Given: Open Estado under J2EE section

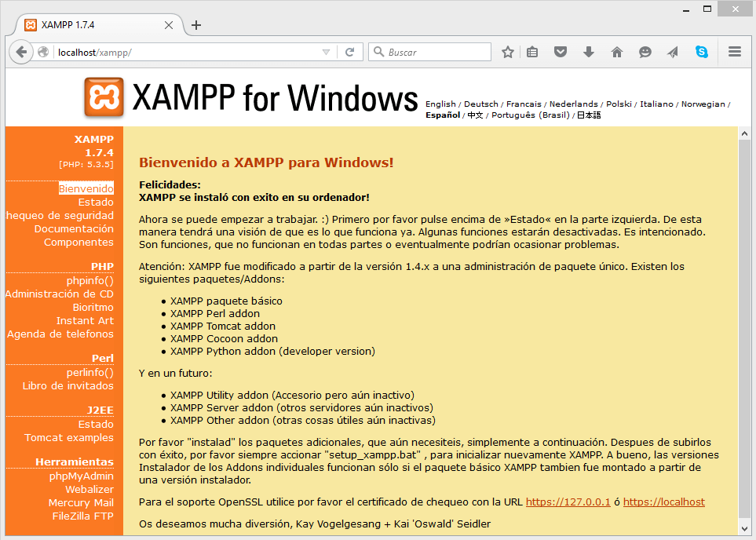Looking at the screenshot, I should [x=96, y=425].
